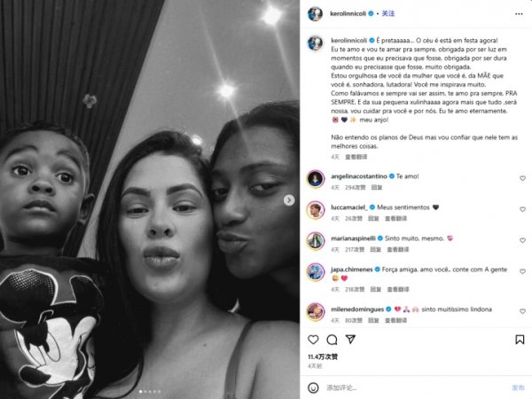Select carousel indicator dots under photo

150,392
